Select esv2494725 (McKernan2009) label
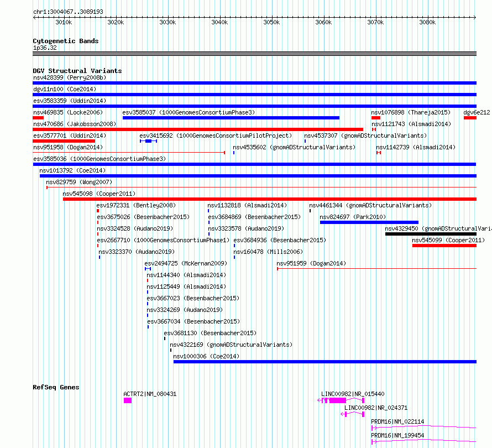The height and width of the screenshot is (448, 492). [186, 263]
